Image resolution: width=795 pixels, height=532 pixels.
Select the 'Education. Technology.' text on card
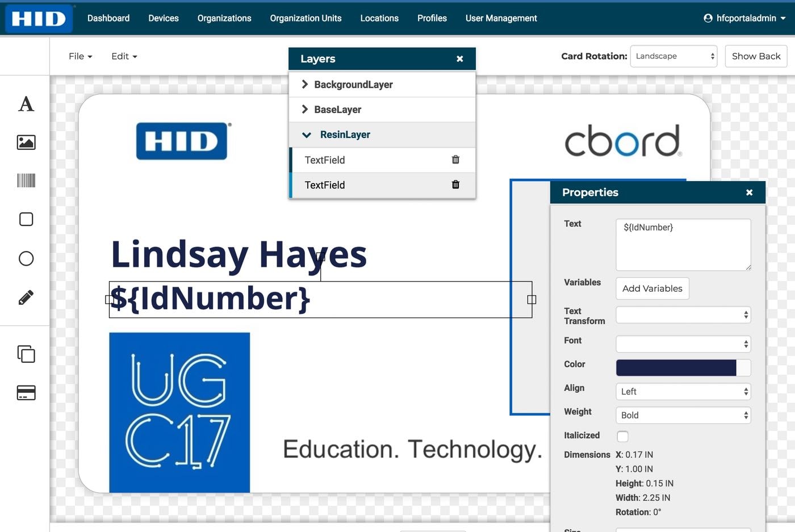[x=412, y=449]
